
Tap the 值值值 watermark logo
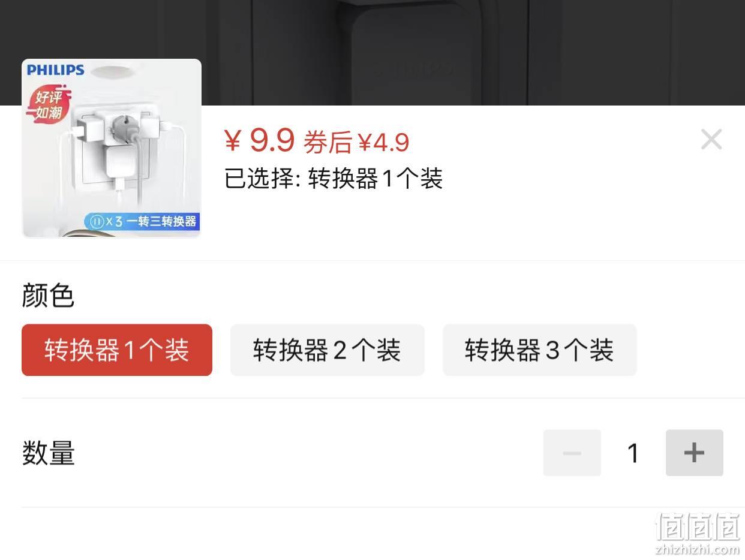click(x=698, y=527)
